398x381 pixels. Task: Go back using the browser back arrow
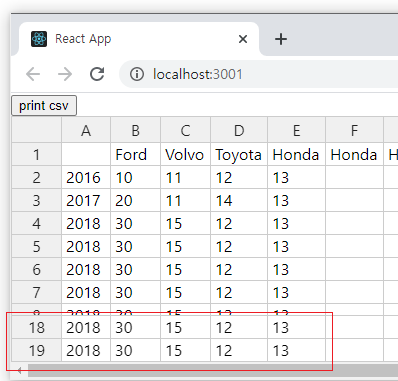pyautogui.click(x=33, y=74)
